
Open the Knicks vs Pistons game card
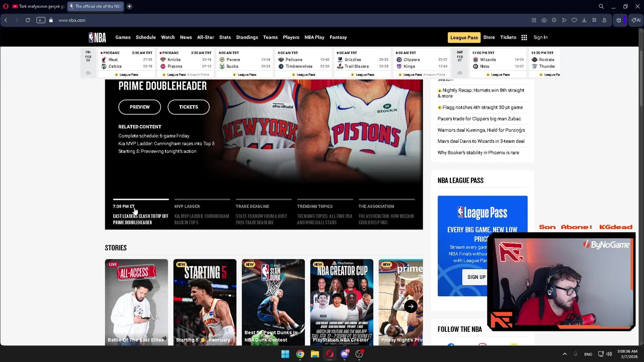click(x=185, y=63)
